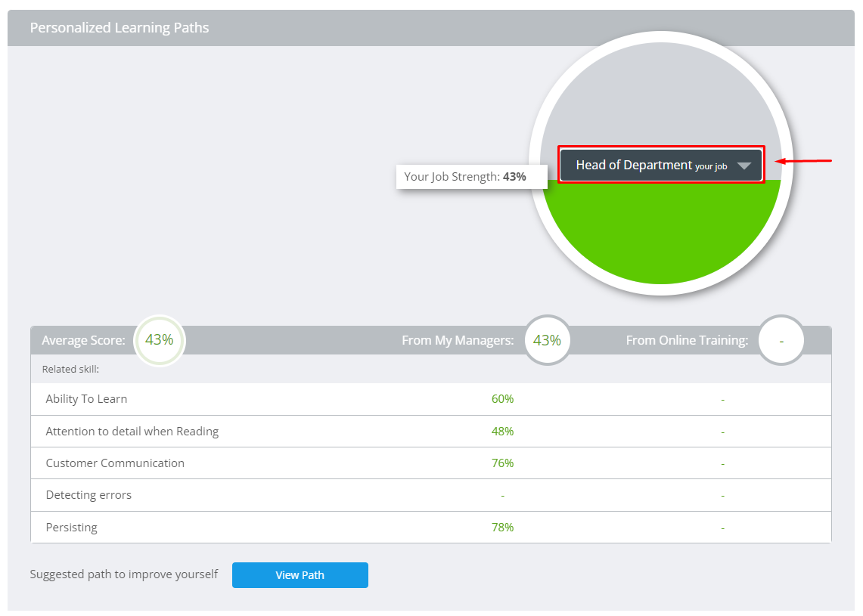This screenshot has height=616, width=863.
Task: Select the Customer Communication skill row
Action: [x=115, y=463]
